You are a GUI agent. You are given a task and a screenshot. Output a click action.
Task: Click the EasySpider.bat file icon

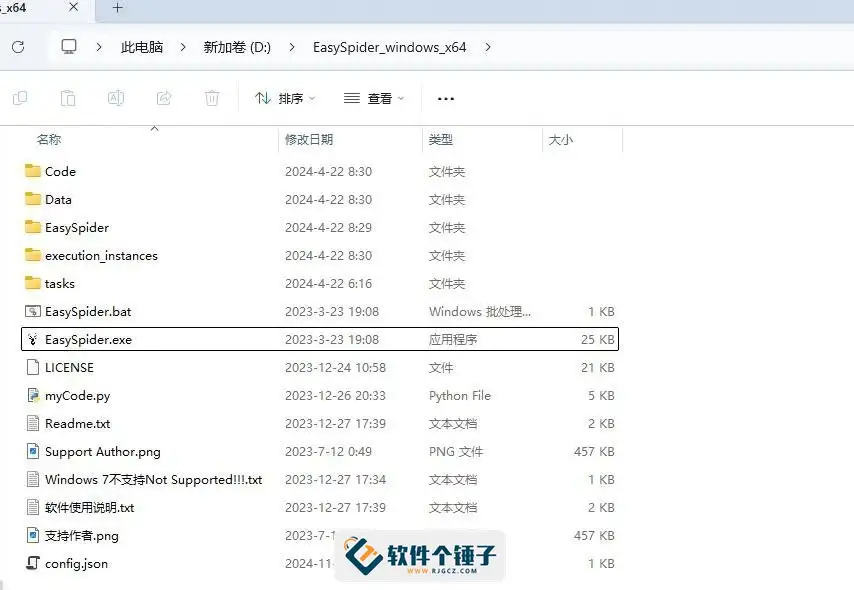[33, 311]
